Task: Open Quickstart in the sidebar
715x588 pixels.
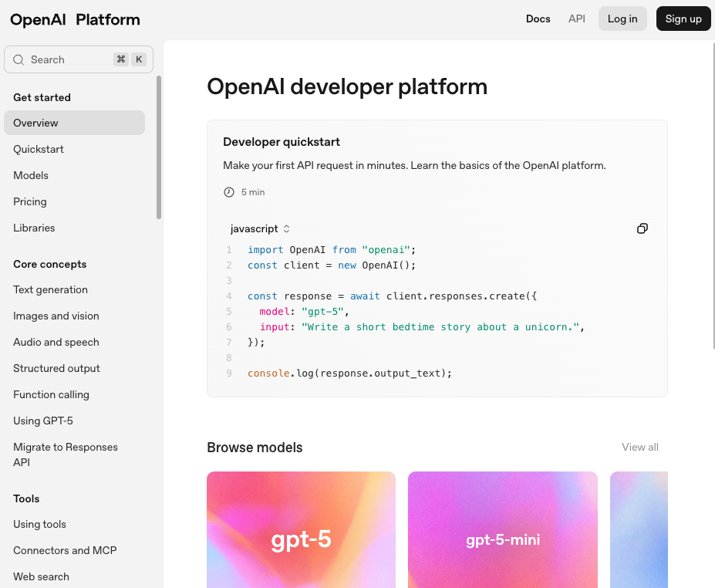Action: [39, 149]
